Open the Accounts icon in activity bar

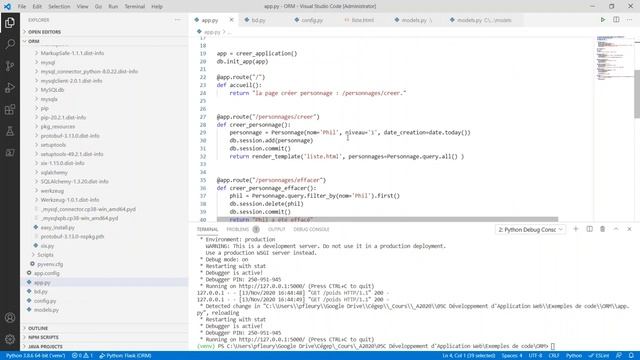coord(10,317)
